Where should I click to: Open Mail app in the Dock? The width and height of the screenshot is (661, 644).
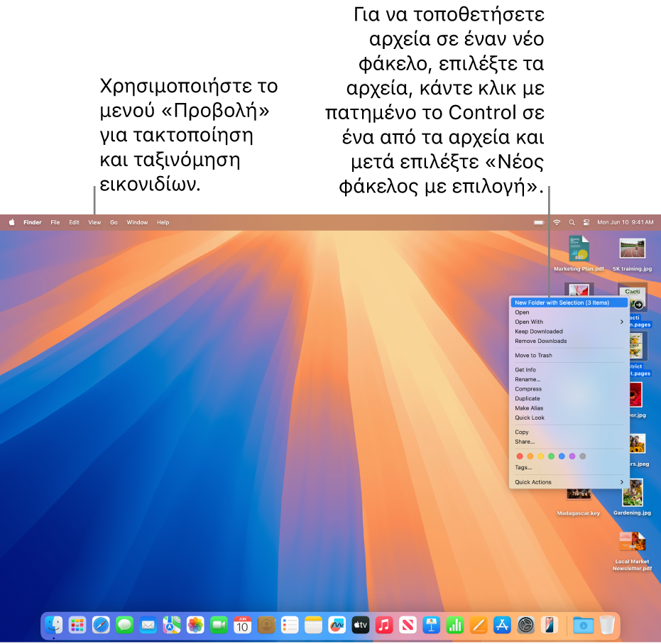tap(148, 625)
